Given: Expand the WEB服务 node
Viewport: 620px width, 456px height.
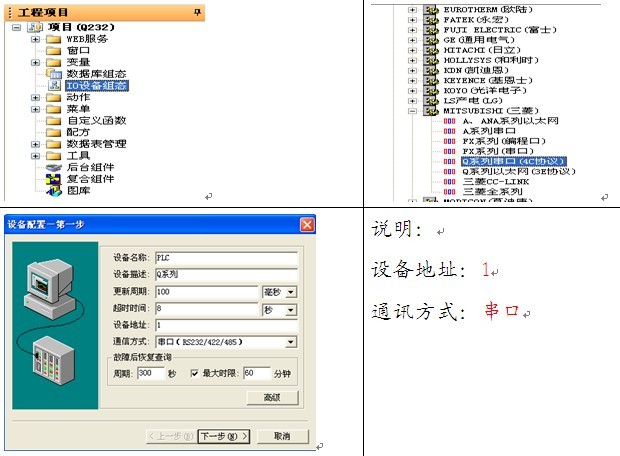Looking at the screenshot, I should pos(35,39).
